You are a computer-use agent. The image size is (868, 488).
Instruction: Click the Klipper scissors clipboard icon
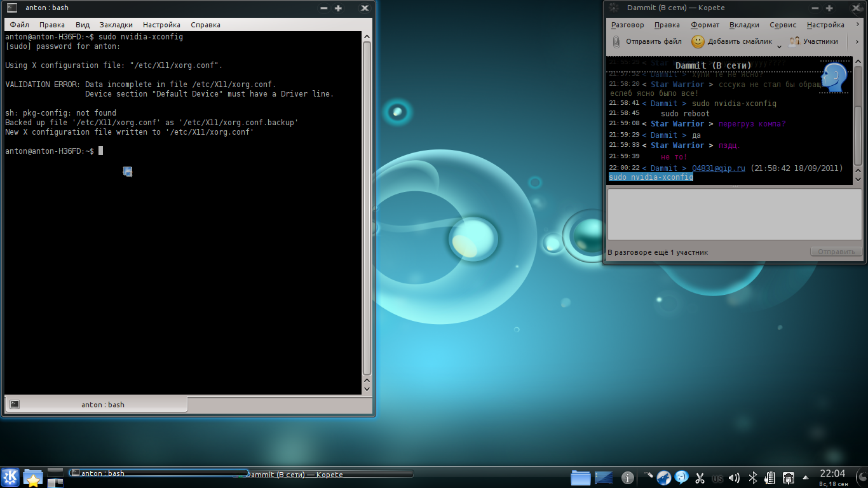click(700, 478)
